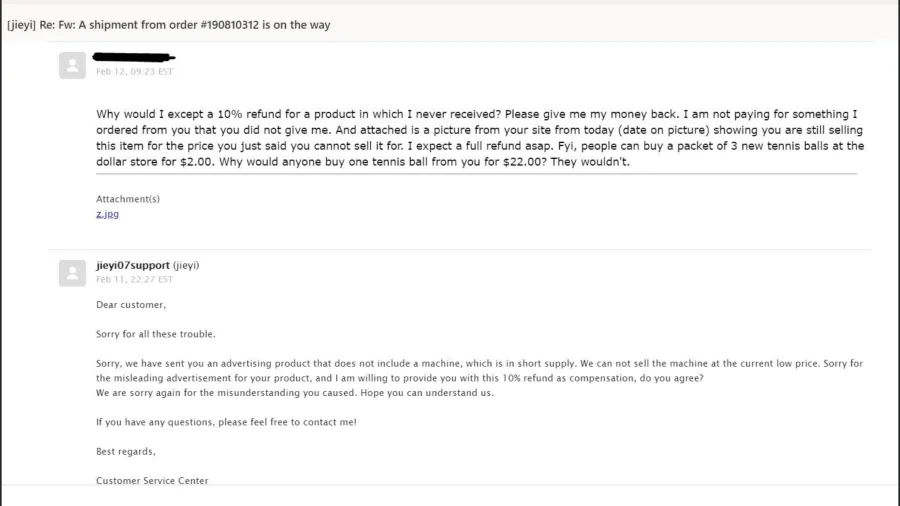
Task: Open the z.jpg attachment link
Action: 107,214
